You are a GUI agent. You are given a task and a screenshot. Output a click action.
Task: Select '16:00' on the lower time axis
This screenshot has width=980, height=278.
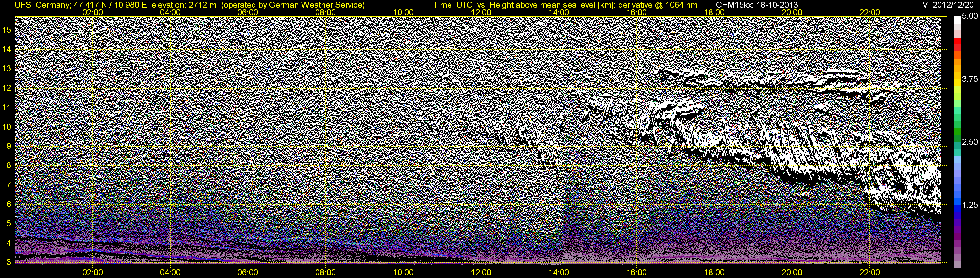[636, 273]
